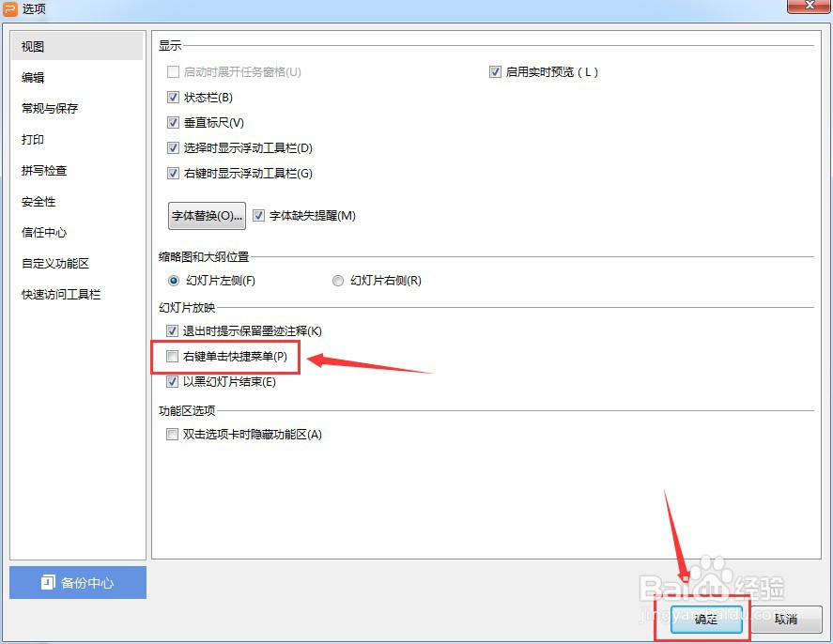
Task: Uncheck 启用实时预览 option
Action: click(x=495, y=71)
